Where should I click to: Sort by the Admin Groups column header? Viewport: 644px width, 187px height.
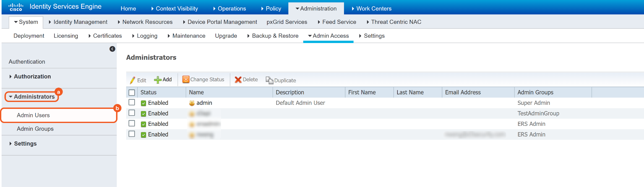coord(535,93)
